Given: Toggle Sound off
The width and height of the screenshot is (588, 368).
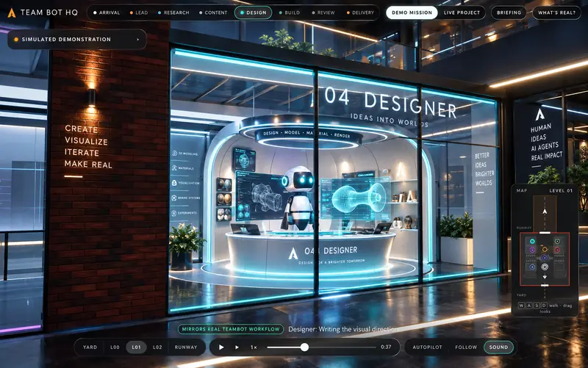Looking at the screenshot, I should (498, 347).
